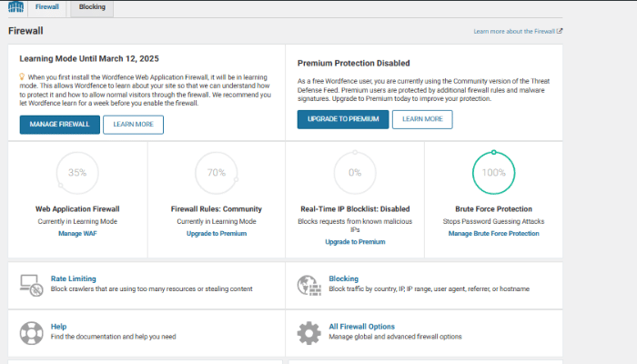The width and height of the screenshot is (637, 364).
Task: Click the 100% Brute Force Protection circle
Action: pos(493,173)
